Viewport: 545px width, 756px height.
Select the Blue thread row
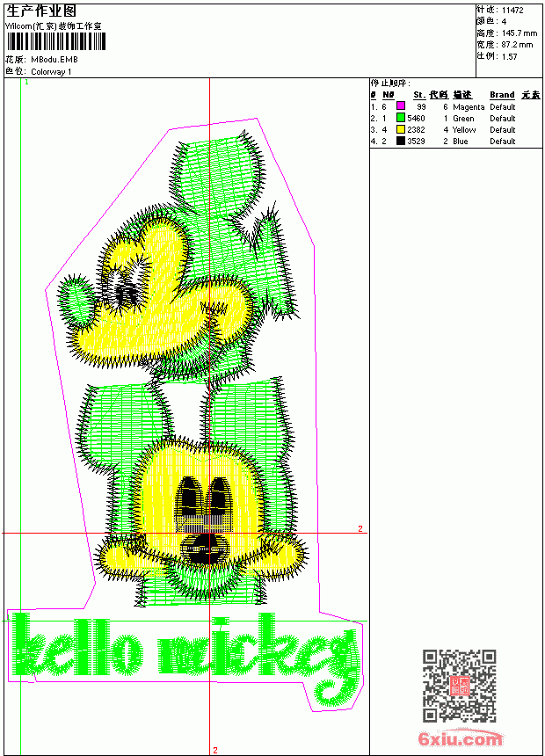point(455,142)
